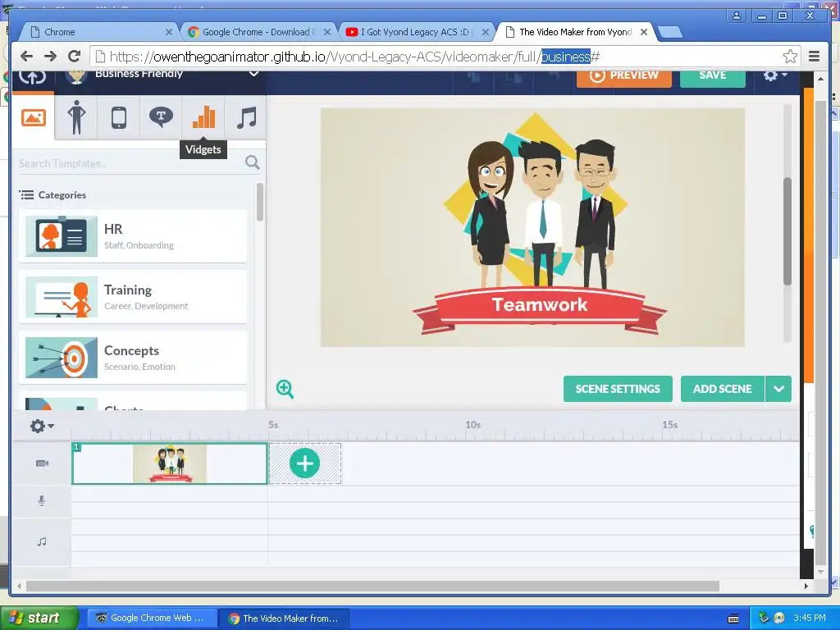Click the 15s timeline marker
This screenshot has width=840, height=630.
(669, 425)
